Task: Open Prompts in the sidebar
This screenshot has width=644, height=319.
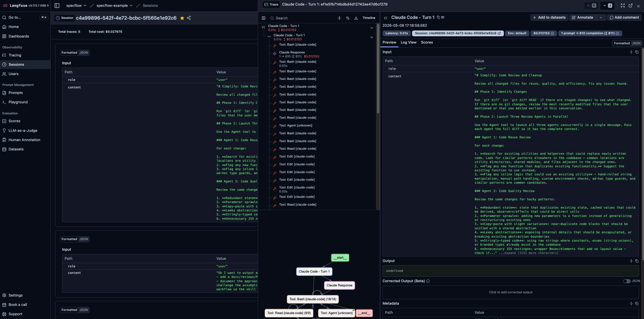Action: [25, 93]
